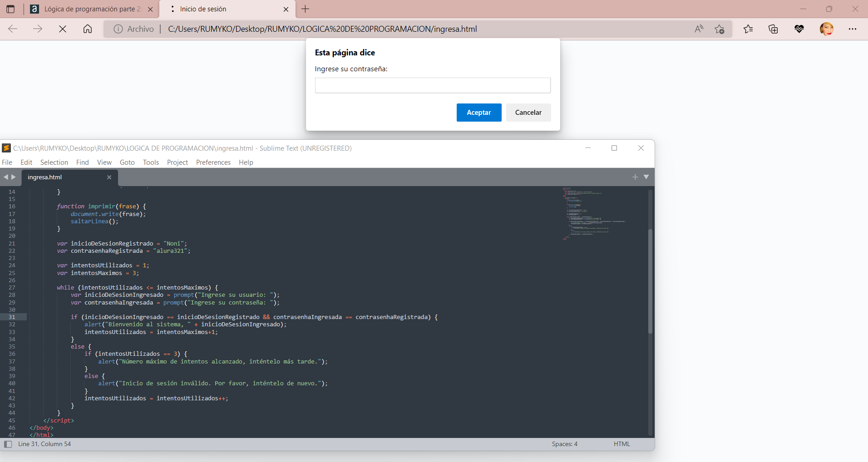The width and height of the screenshot is (868, 462).
Task: Add a new Sublime tab with plus
Action: (x=635, y=177)
